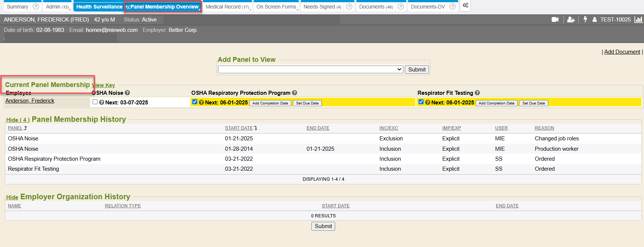
Task: Open the bar chart icon beside TEST-10025
Action: [x=638, y=20]
